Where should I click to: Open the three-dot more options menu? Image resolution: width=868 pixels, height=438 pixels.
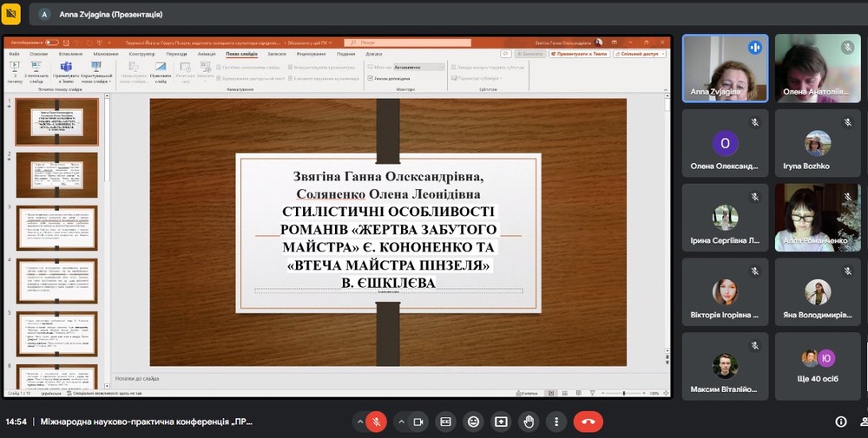pyautogui.click(x=556, y=422)
